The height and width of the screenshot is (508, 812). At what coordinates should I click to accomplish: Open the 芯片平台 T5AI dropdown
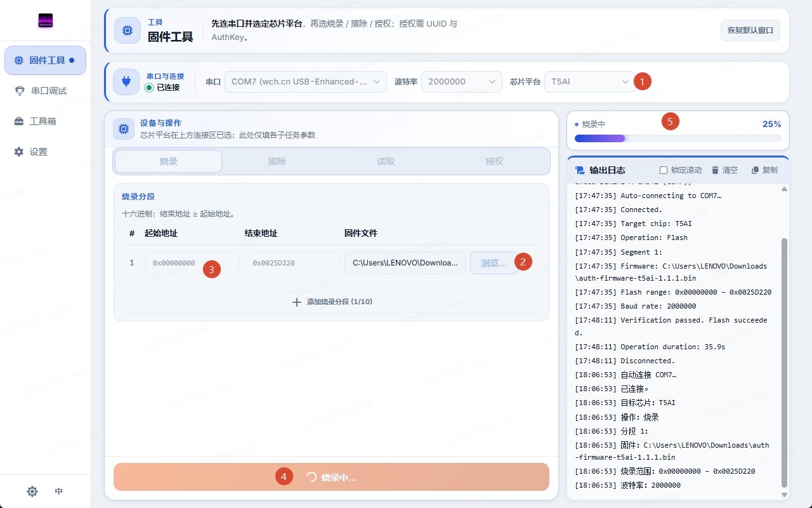[590, 82]
